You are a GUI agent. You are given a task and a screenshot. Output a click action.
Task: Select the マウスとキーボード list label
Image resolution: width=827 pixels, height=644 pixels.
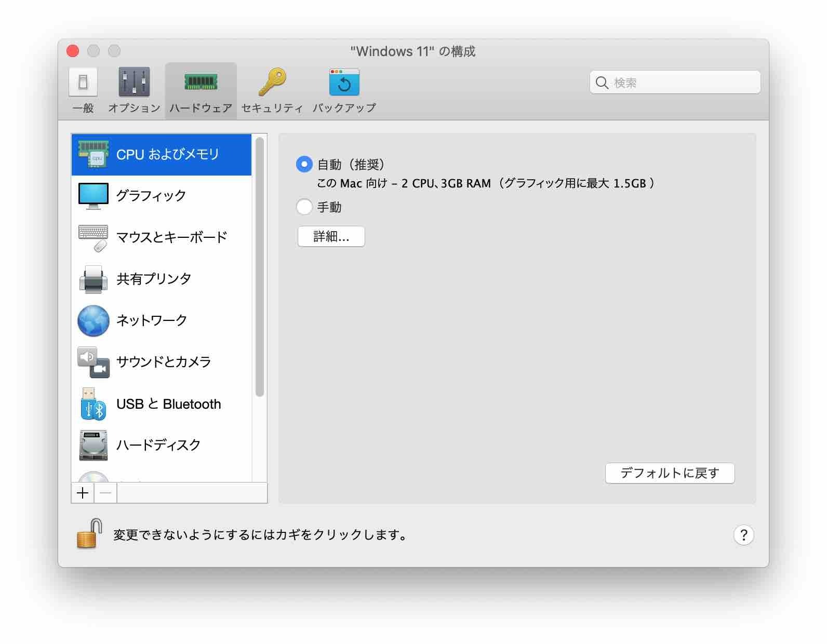pyautogui.click(x=172, y=237)
